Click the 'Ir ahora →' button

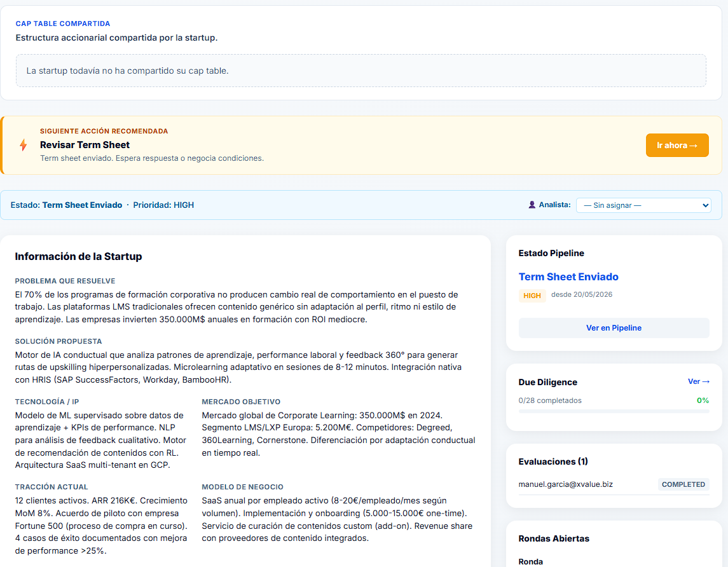pyautogui.click(x=677, y=145)
